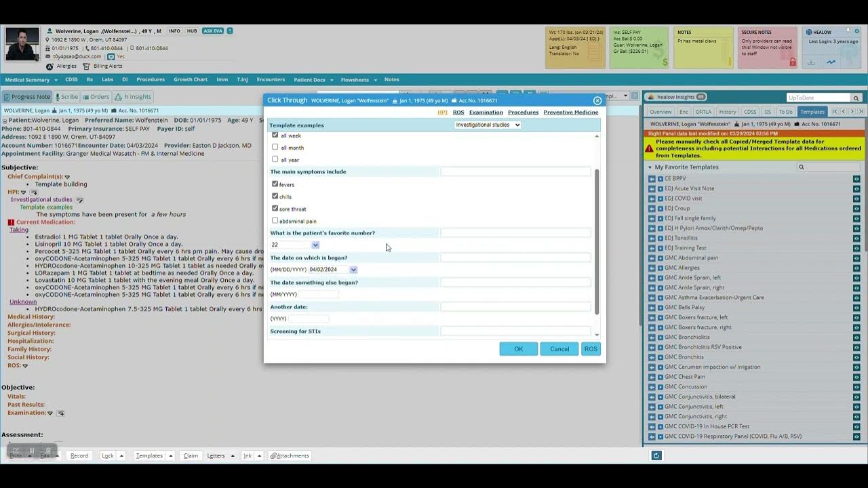Click the OK button in dialog
Viewport: 868px width, 488px height.
[519, 349]
